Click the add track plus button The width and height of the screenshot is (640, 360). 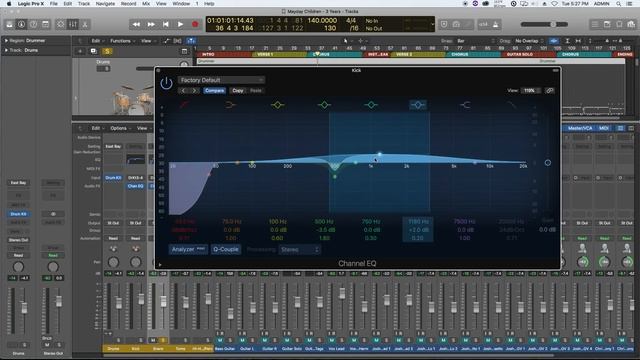(80, 51)
